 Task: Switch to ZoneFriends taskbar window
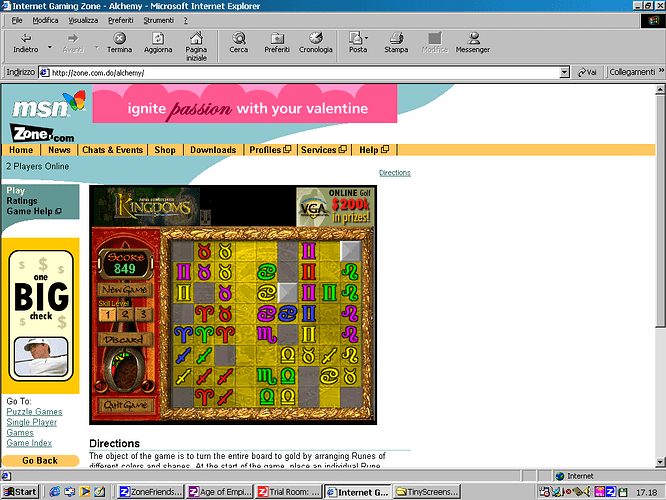tap(150, 492)
